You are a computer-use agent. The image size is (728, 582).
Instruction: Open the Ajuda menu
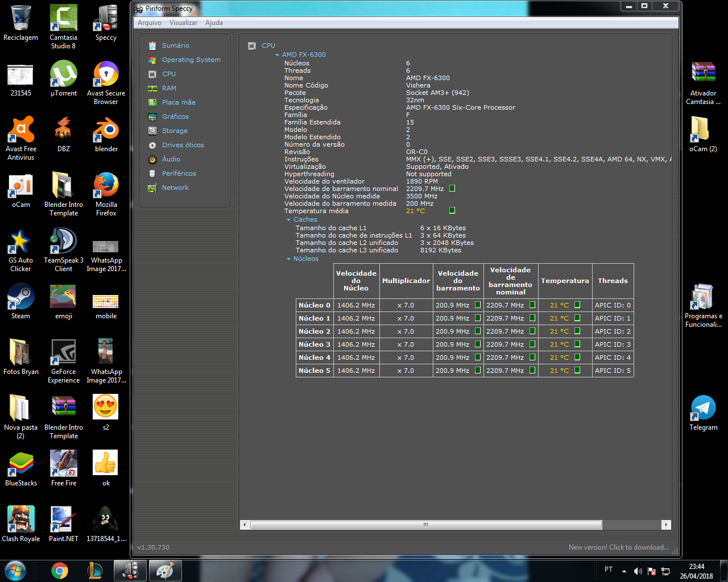tap(214, 23)
